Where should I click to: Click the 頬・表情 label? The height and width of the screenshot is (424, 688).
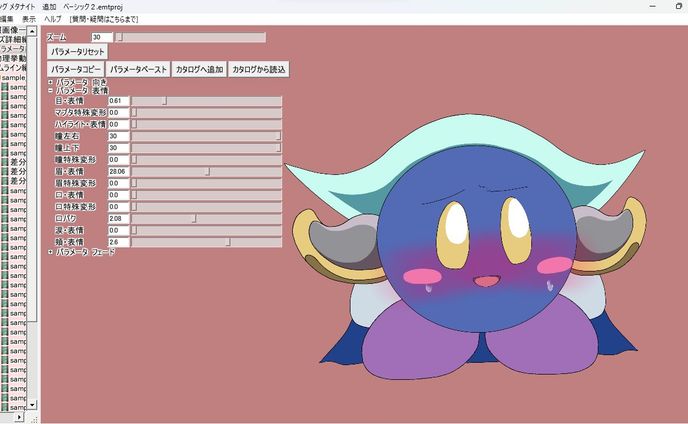coord(69,242)
